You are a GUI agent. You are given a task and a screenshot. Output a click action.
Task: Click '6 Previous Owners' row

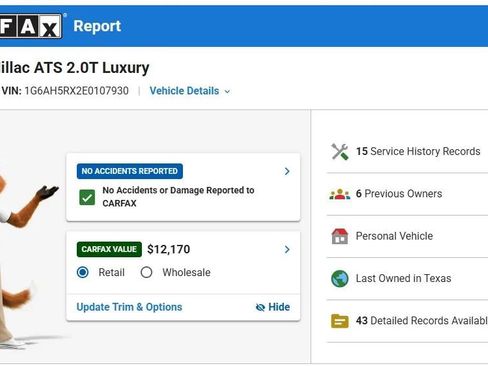407,194
